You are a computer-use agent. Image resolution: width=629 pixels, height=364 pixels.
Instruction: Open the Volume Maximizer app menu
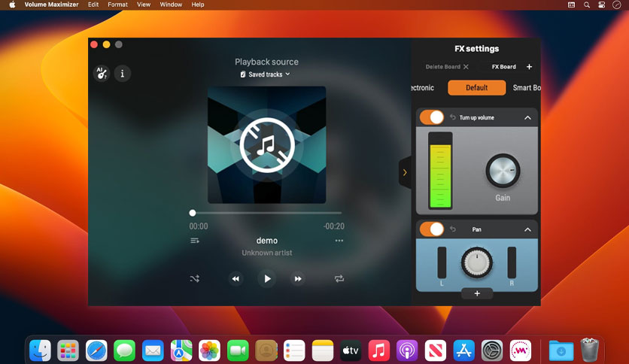pyautogui.click(x=51, y=5)
